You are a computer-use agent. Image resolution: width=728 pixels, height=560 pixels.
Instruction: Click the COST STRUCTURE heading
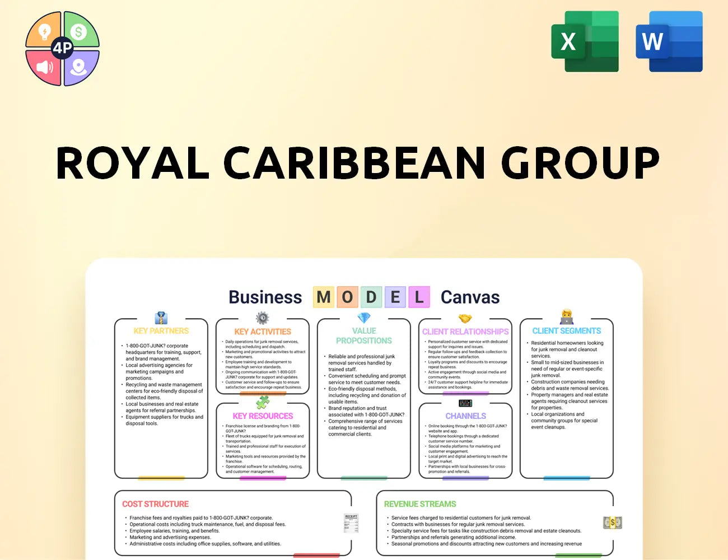(156, 504)
